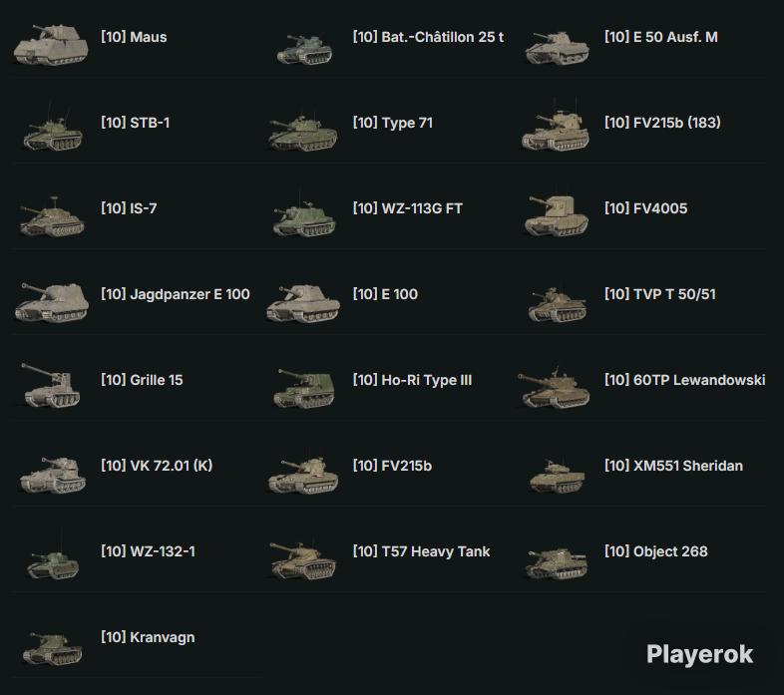
Task: Click the XM551 Sheridan tank icon
Action: click(557, 477)
